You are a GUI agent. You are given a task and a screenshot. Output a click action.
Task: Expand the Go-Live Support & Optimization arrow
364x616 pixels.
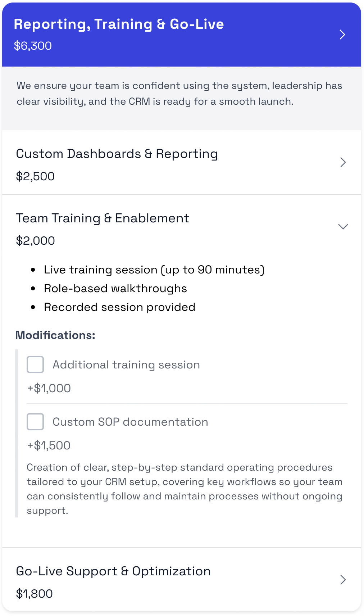(x=343, y=580)
